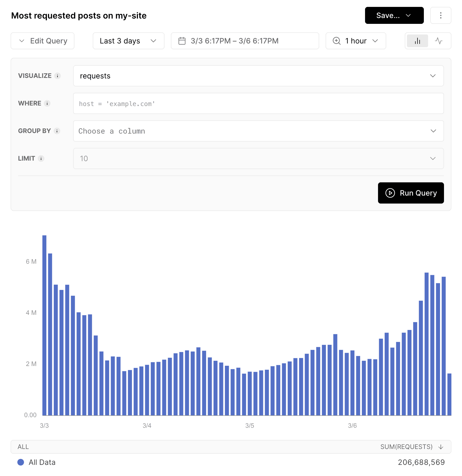Screen dimensions: 462x476
Task: Click the info icon next to GROUP BY
Action: click(57, 131)
